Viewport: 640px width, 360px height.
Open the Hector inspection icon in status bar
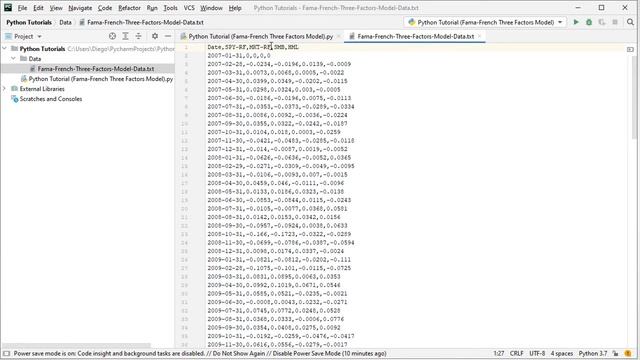pos(628,353)
